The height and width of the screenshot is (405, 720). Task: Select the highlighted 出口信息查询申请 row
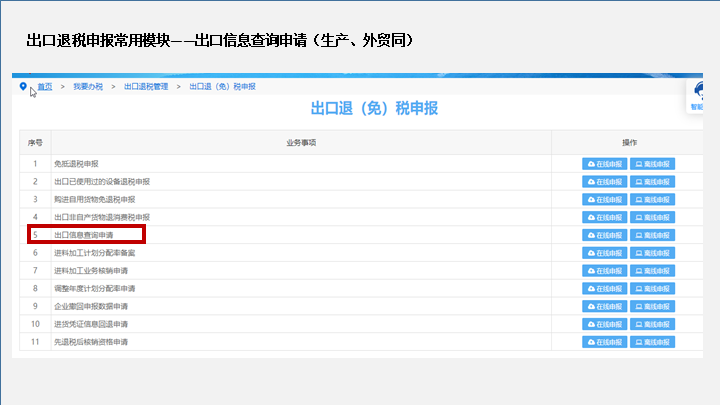(86, 235)
